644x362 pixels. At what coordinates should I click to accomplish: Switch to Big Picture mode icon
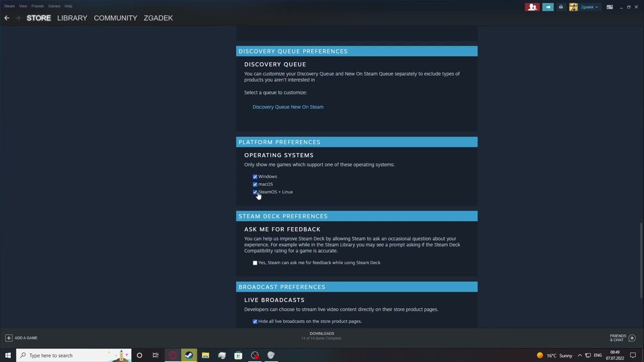pyautogui.click(x=610, y=7)
